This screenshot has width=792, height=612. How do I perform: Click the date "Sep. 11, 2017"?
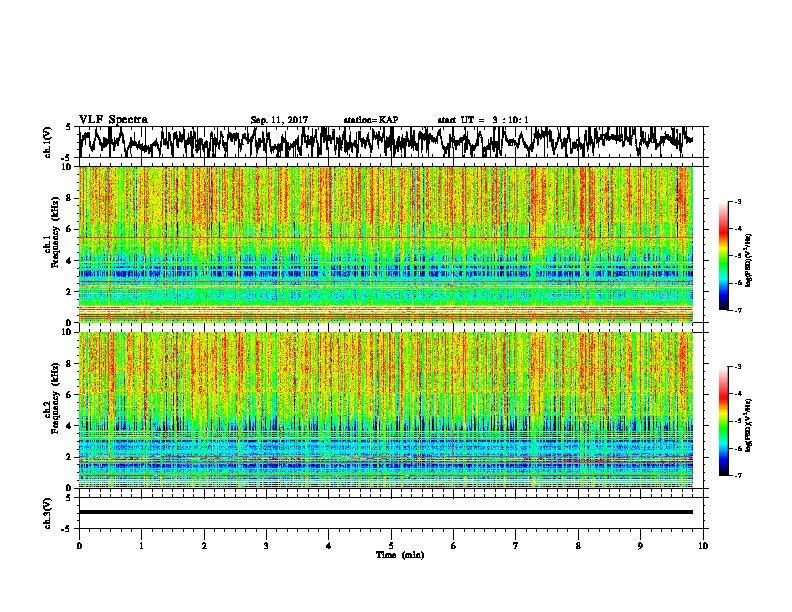(x=279, y=120)
